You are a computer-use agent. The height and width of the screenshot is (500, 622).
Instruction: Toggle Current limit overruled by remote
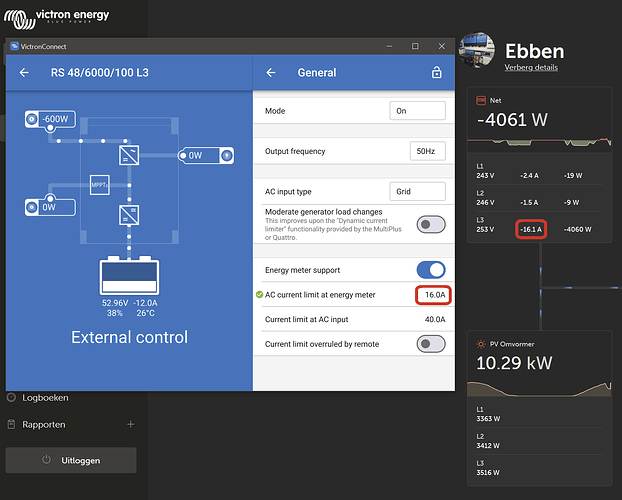coord(431,344)
